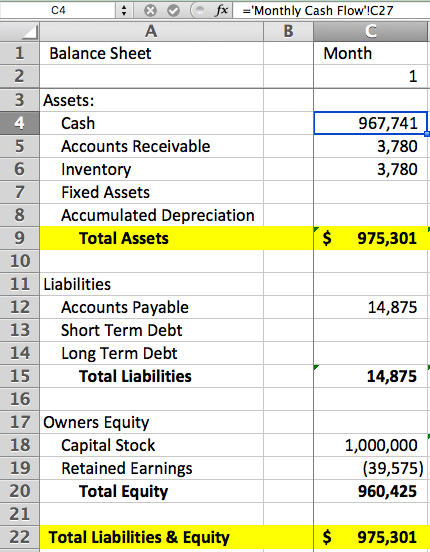Click the Month heading cell
Viewport: 430px width, 552px height.
point(371,53)
